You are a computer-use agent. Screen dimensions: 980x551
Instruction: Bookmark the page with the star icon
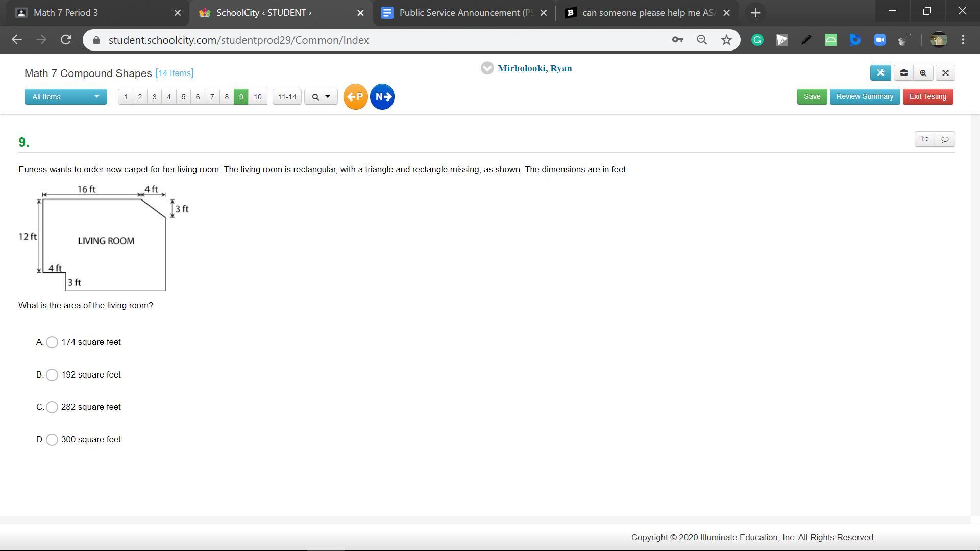coord(726,40)
